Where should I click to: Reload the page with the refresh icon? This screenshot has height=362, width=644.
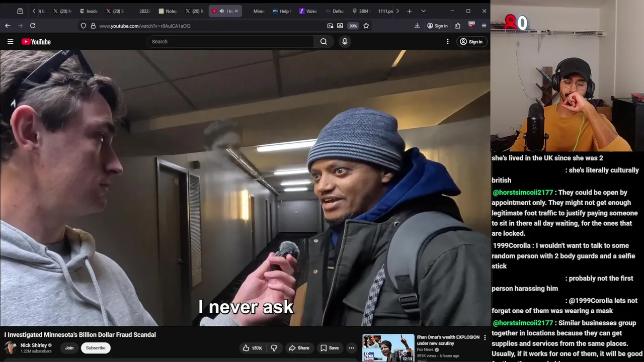[33, 26]
